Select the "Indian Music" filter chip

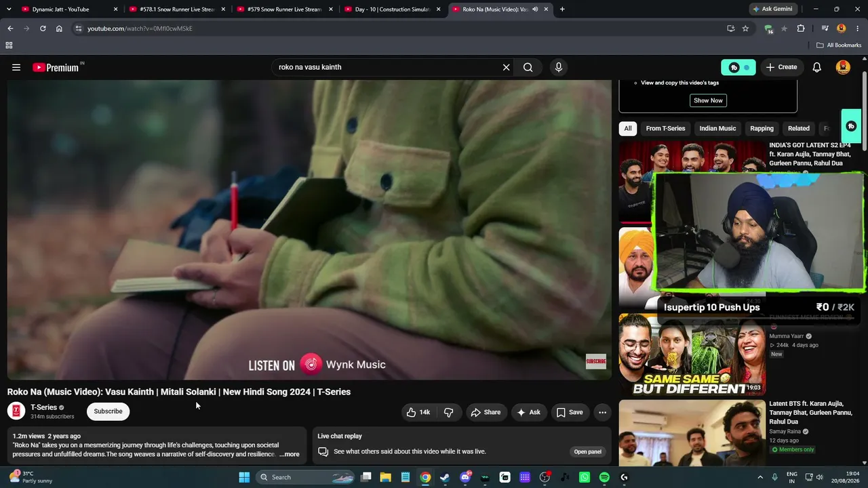tap(717, 128)
